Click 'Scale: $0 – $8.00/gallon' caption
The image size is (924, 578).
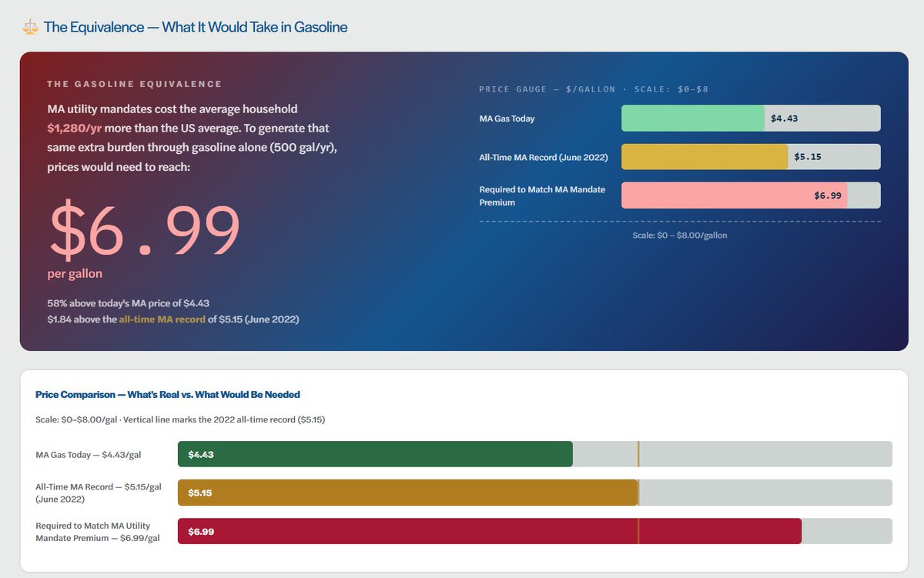tap(680, 236)
